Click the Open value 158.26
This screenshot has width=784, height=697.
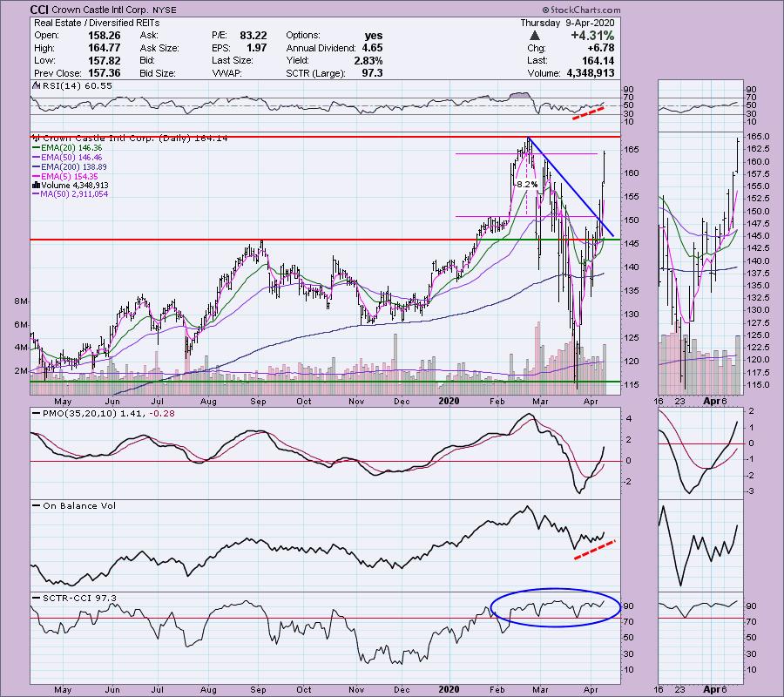[104, 36]
